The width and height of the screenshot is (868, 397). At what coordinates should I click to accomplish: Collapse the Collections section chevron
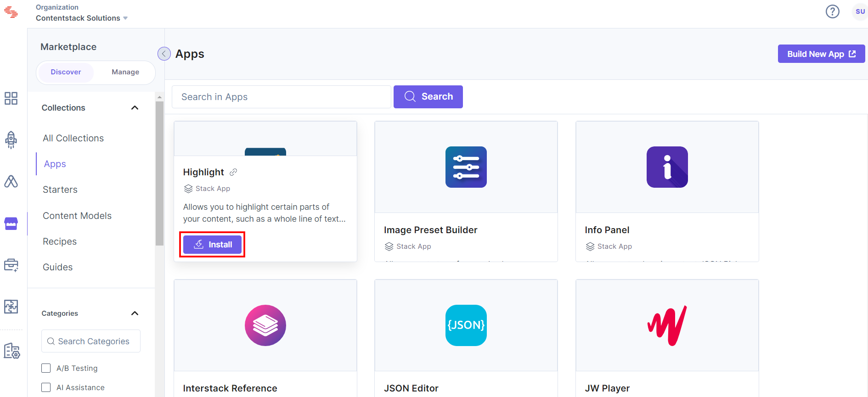135,108
